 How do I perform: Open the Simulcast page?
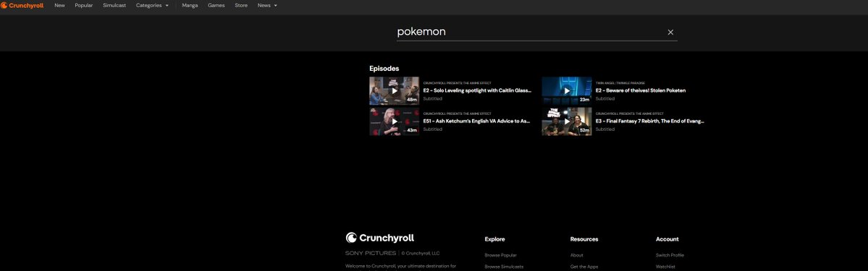tap(114, 6)
